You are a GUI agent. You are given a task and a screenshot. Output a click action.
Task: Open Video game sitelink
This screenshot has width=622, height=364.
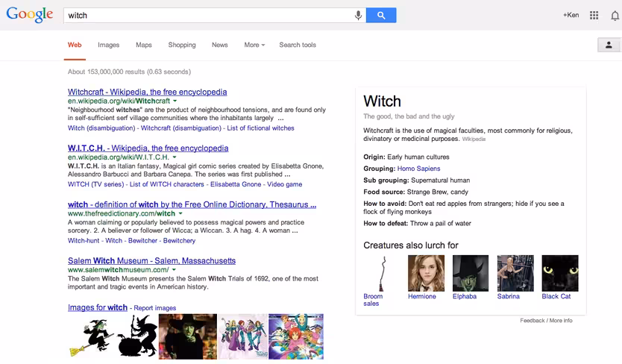[x=284, y=184]
